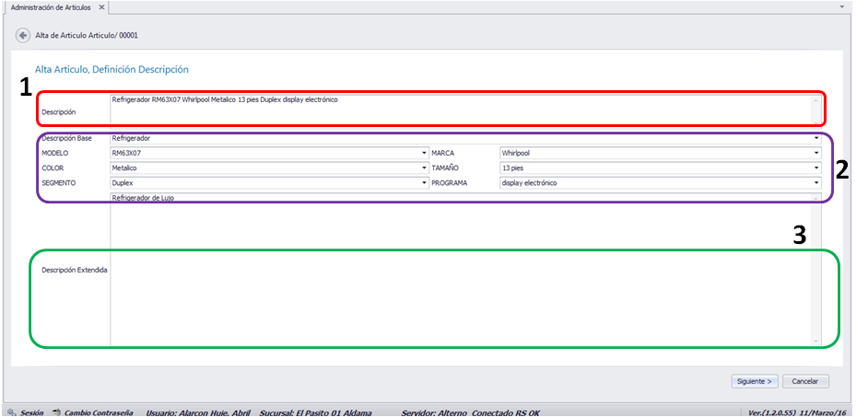Click the Siguiente button
The image size is (868, 417).
click(755, 382)
